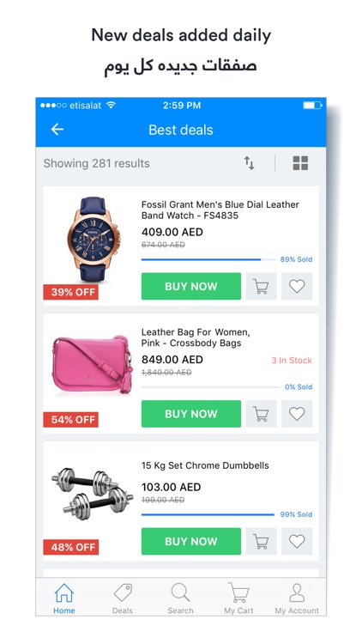Click Buy Now for the pink crossbody bag

190,414
